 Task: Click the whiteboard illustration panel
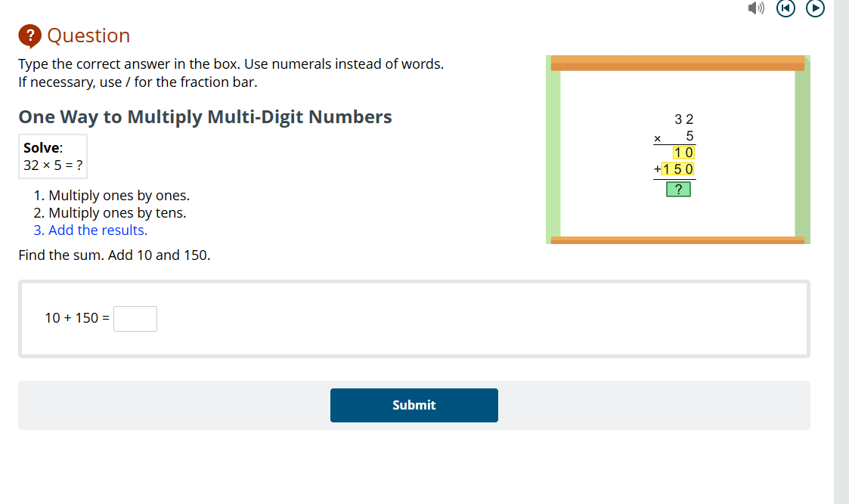(677, 149)
